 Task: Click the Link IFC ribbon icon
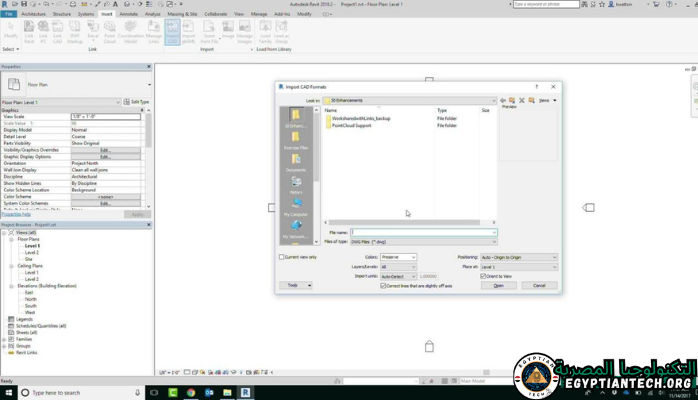[43, 32]
